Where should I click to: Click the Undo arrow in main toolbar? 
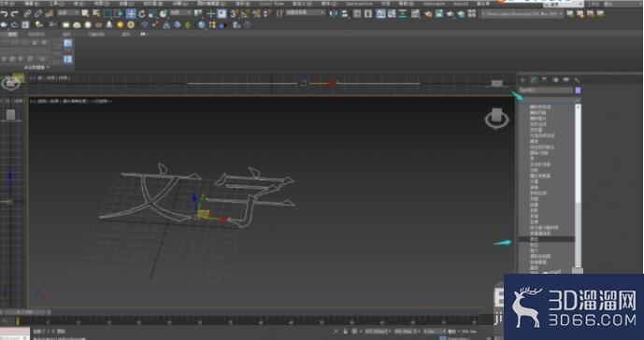pos(4,14)
